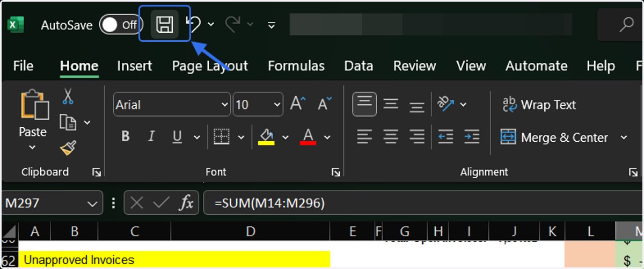The width and height of the screenshot is (644, 269).
Task: Increase the indent
Action: point(472,137)
